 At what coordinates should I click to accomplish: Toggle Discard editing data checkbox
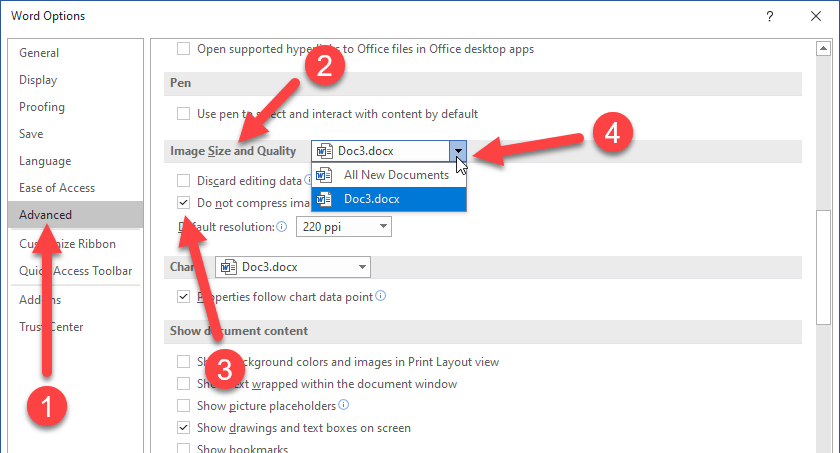pyautogui.click(x=183, y=181)
